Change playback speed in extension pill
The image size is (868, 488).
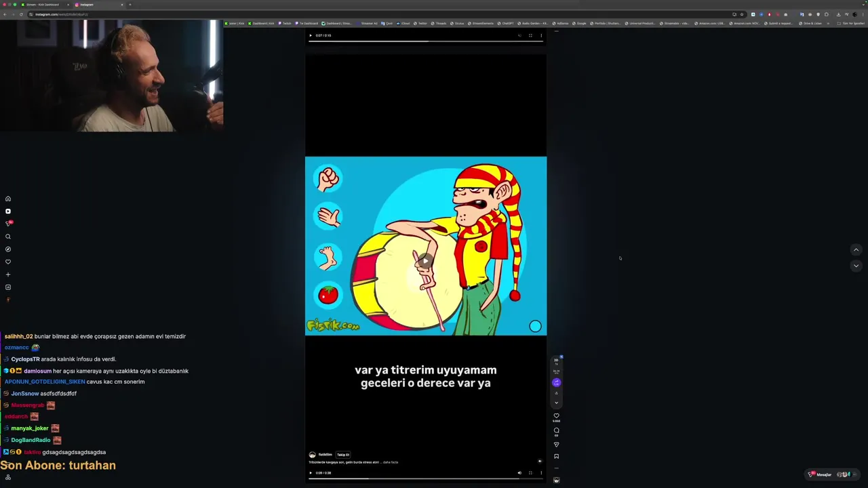click(556, 362)
